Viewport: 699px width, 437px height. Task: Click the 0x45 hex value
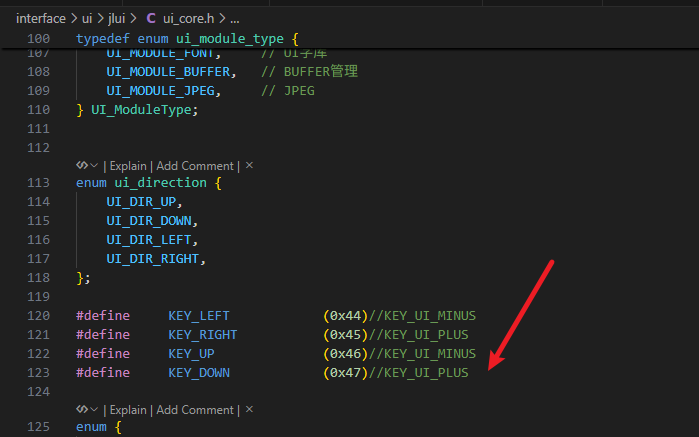[345, 335]
